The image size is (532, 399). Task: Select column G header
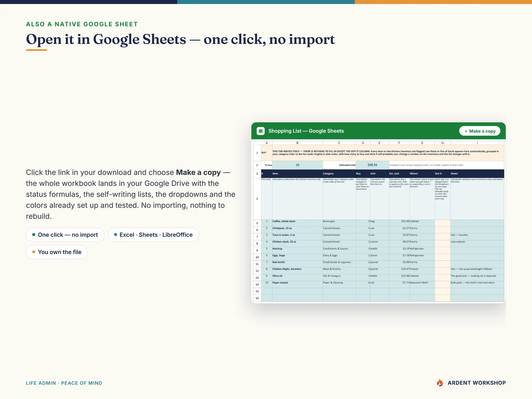(x=422, y=143)
